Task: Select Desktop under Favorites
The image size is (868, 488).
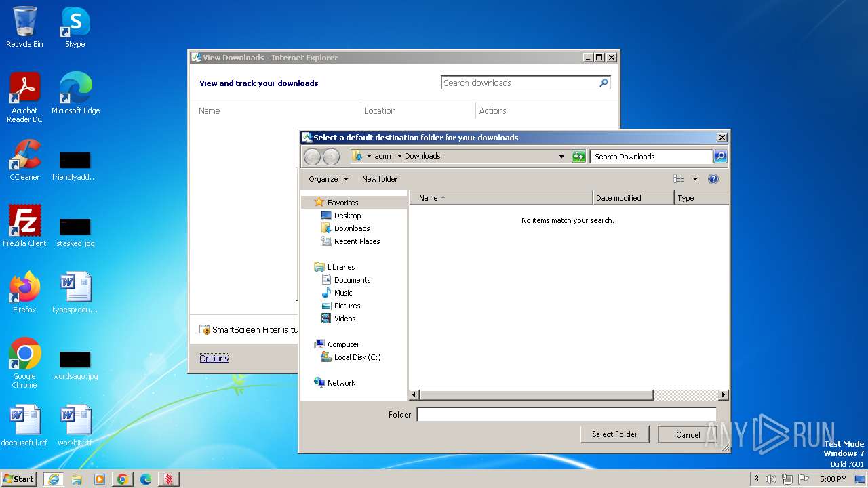Action: [348, 216]
